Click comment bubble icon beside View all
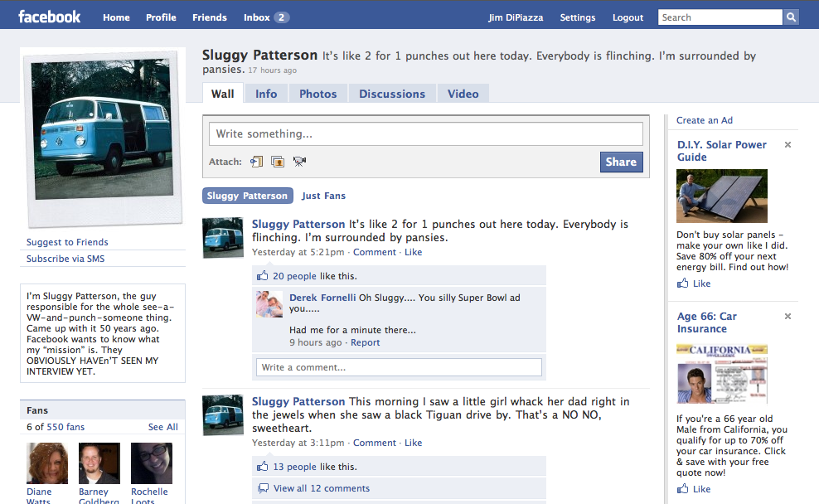The width and height of the screenshot is (819, 504). [x=264, y=487]
